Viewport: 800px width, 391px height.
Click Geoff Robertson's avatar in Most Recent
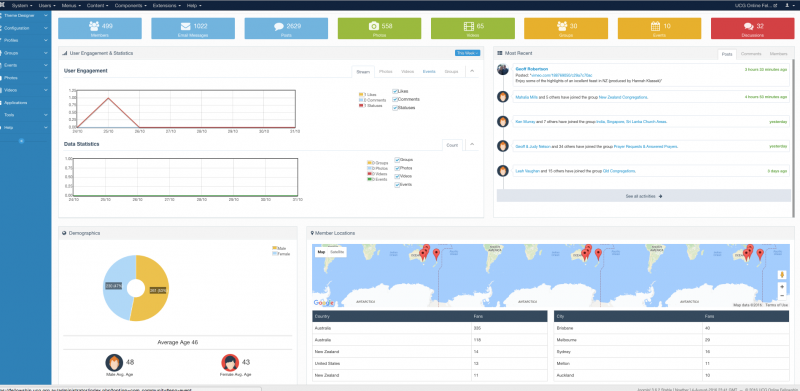coord(503,69)
